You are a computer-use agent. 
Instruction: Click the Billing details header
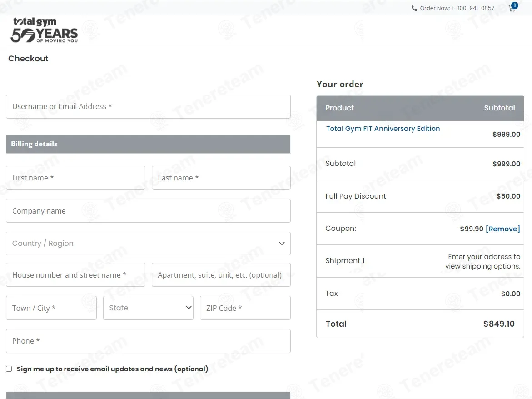point(148,144)
